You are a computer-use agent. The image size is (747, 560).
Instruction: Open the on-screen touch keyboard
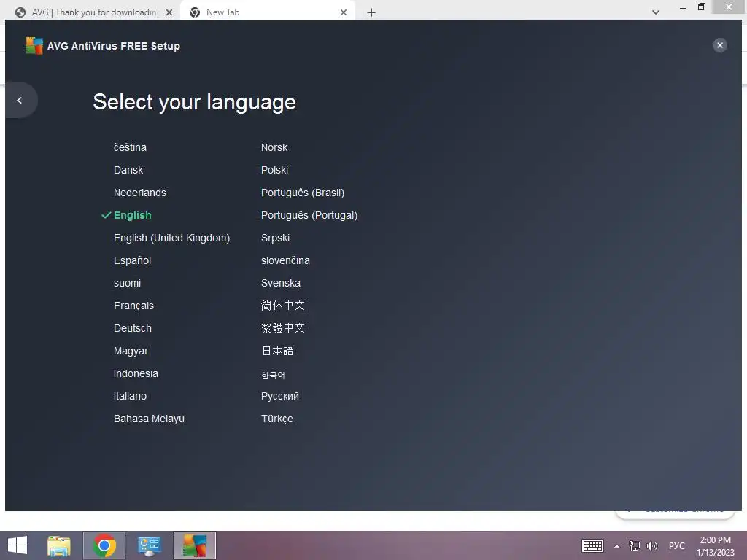pos(592,545)
